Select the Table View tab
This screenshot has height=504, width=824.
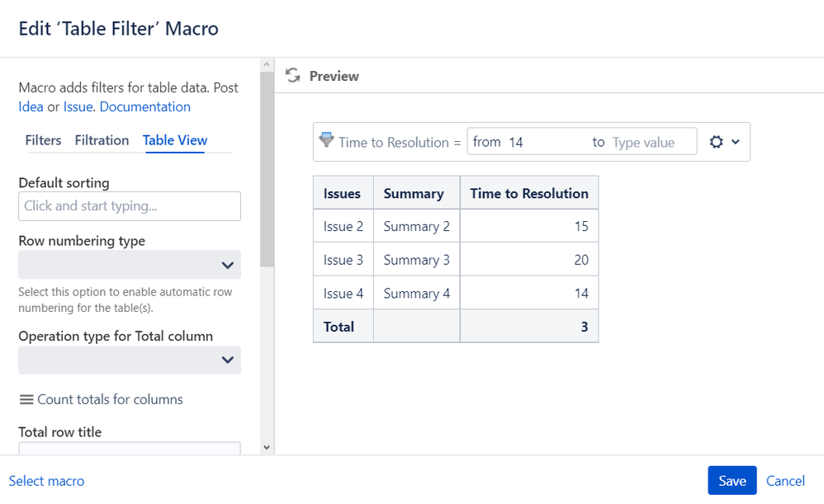[x=175, y=140]
